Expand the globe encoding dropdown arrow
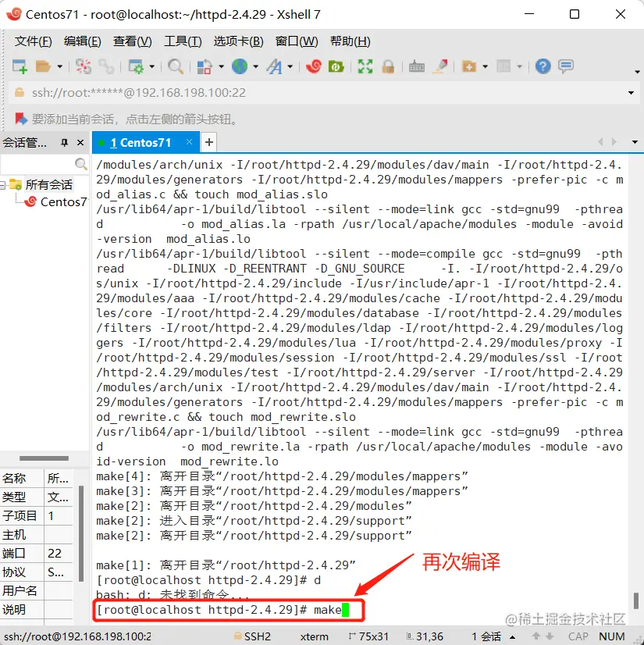The height and width of the screenshot is (645, 644). coord(256,66)
